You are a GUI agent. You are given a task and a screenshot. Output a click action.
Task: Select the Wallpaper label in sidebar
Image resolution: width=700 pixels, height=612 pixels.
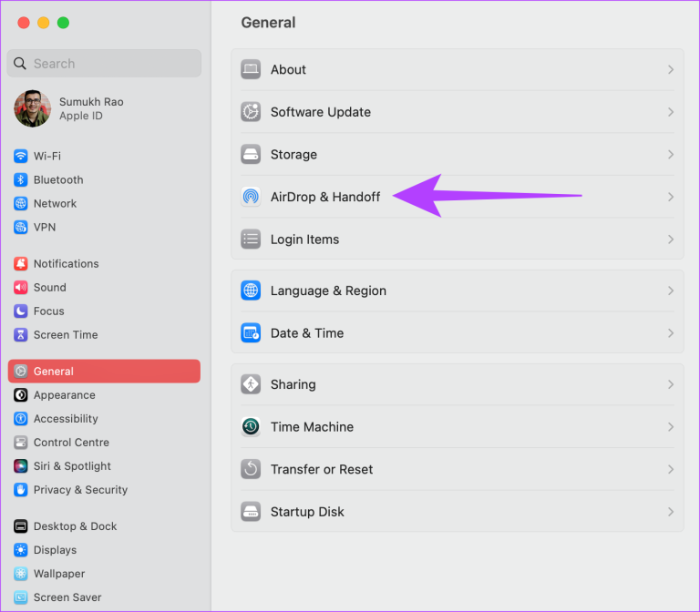tap(59, 573)
